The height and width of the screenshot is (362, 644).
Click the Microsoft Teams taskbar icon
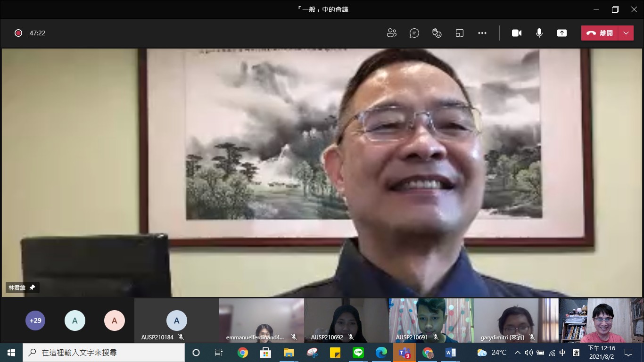405,353
